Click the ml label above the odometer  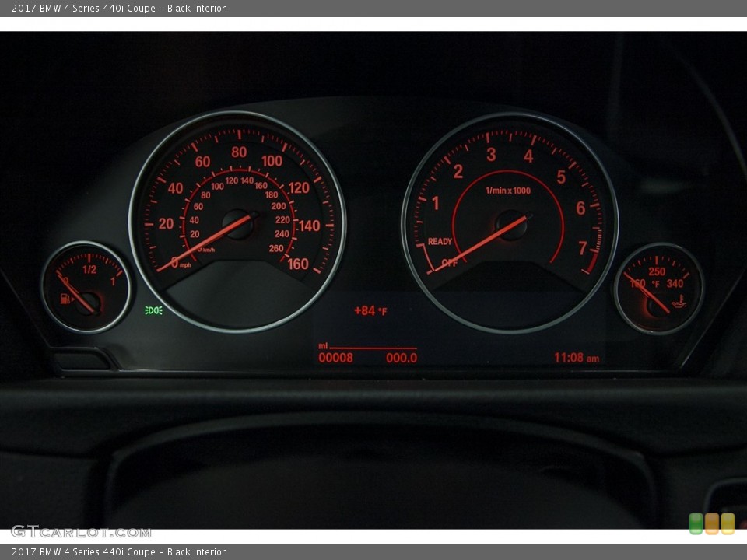coord(322,345)
